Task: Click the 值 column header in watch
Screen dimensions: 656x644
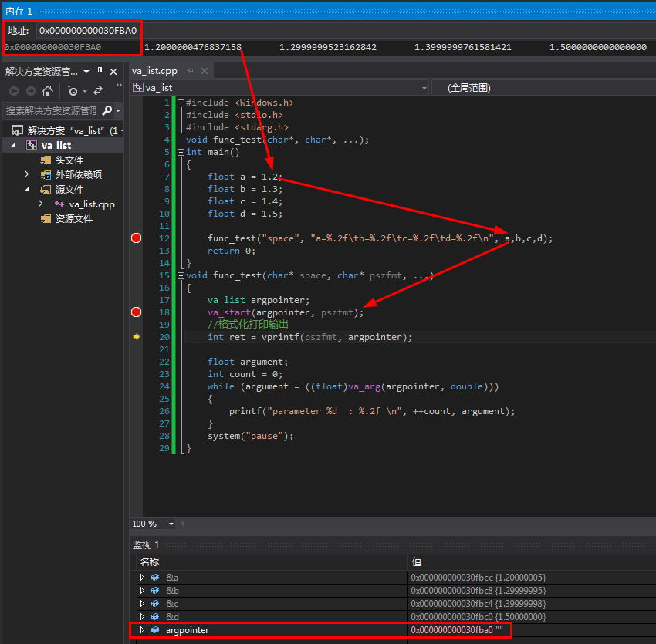Action: [417, 561]
